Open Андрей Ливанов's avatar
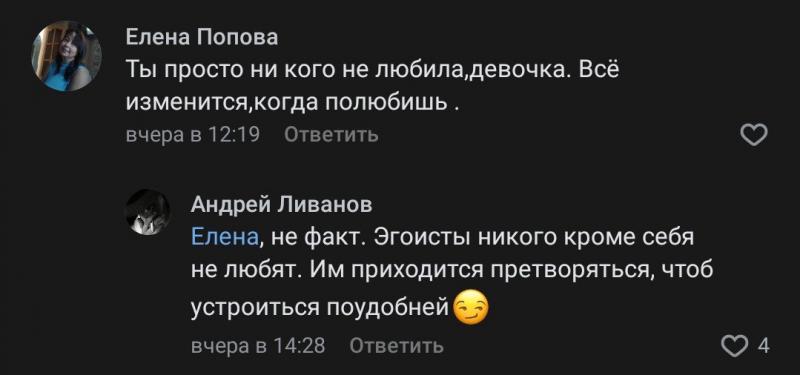 [x=148, y=212]
